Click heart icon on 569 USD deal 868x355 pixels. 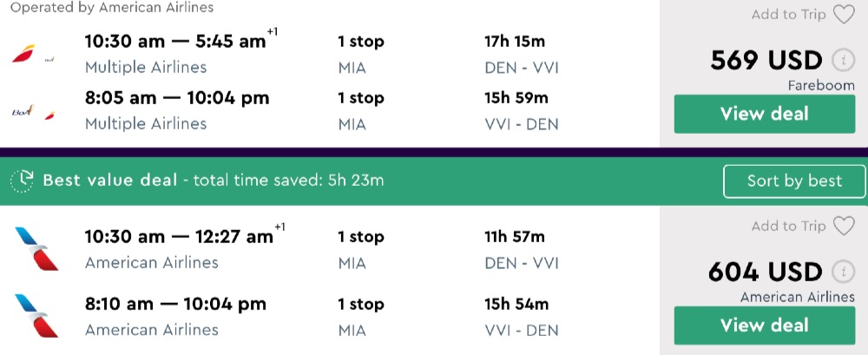844,15
